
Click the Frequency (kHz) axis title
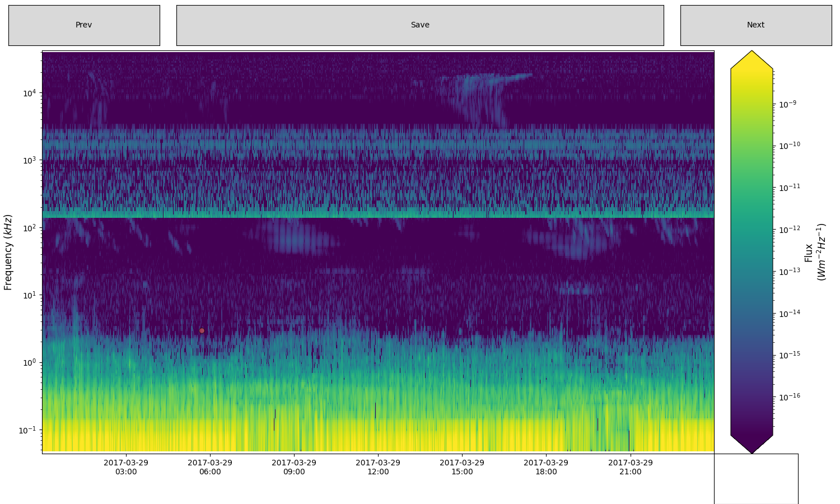[x=8, y=252]
